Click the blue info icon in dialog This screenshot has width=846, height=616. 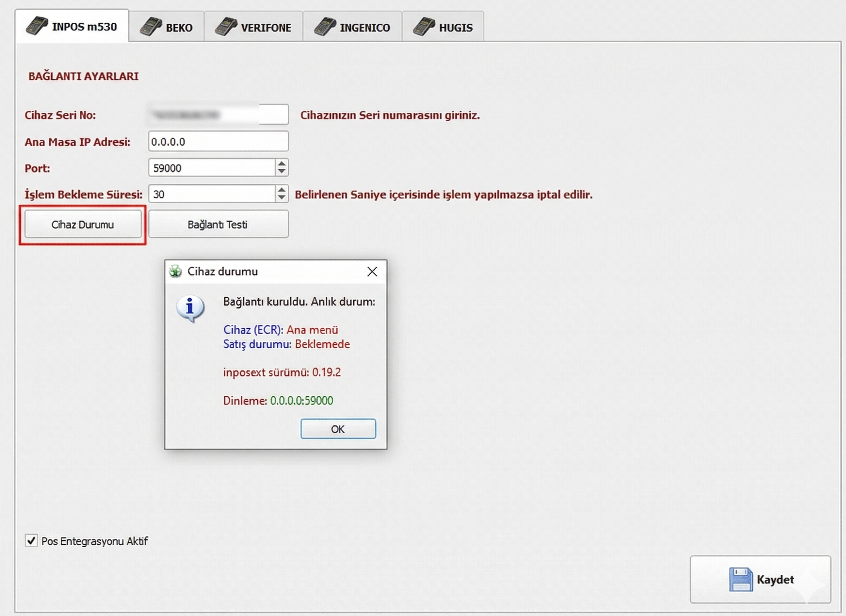click(x=190, y=308)
